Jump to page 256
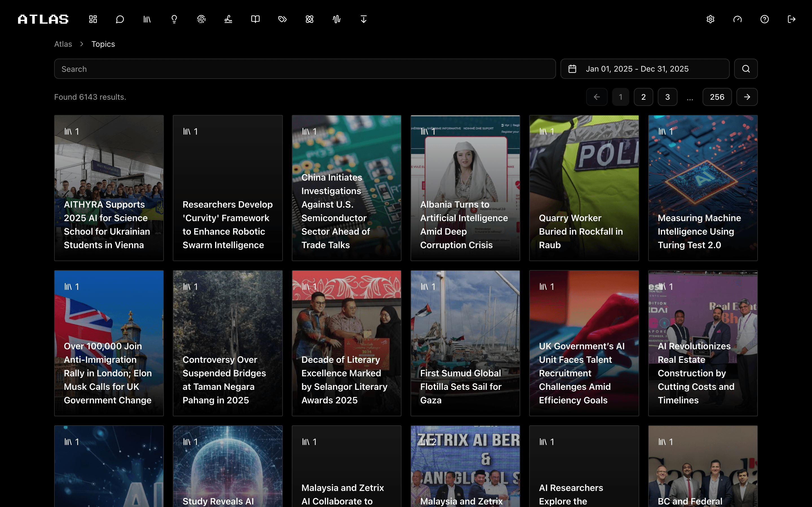The height and width of the screenshot is (507, 812). 717,97
